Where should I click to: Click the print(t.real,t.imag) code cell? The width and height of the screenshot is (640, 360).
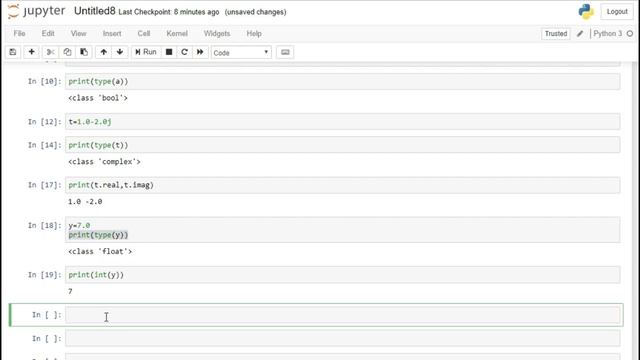(x=342, y=185)
